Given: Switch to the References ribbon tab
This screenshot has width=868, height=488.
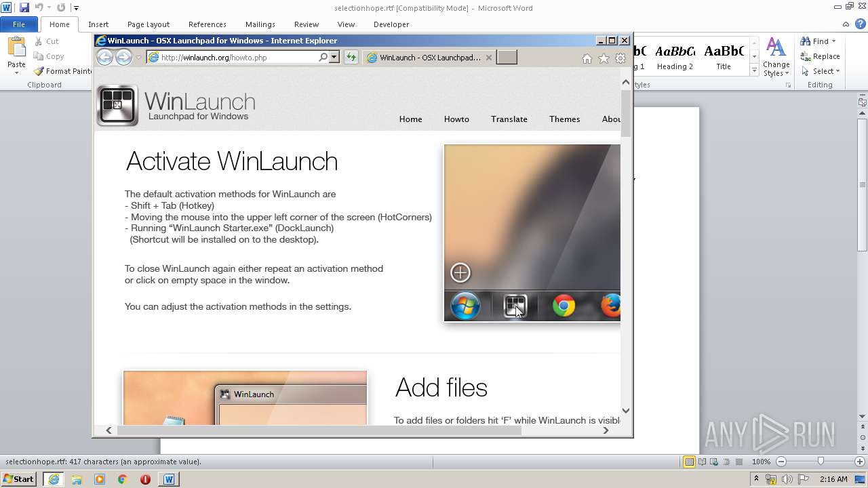Looking at the screenshot, I should 208,24.
